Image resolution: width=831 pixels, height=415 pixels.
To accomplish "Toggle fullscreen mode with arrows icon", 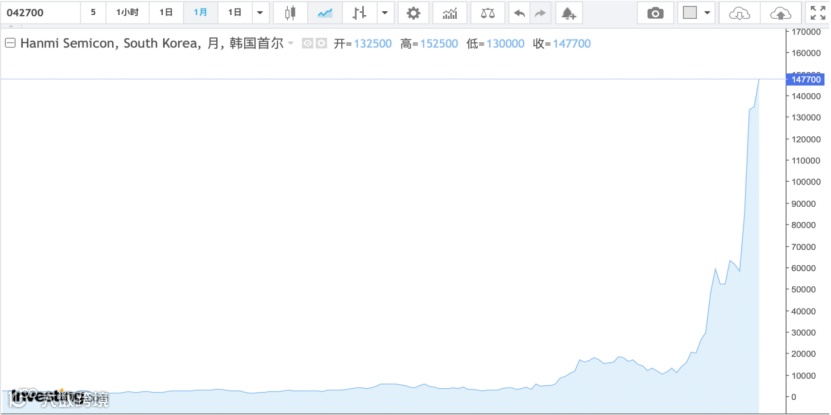I will pos(818,13).
